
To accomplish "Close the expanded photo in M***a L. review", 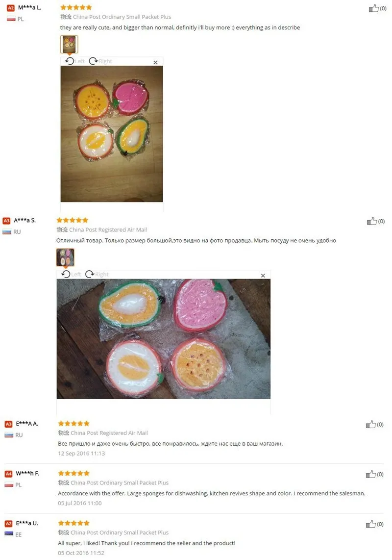I will [x=155, y=62].
